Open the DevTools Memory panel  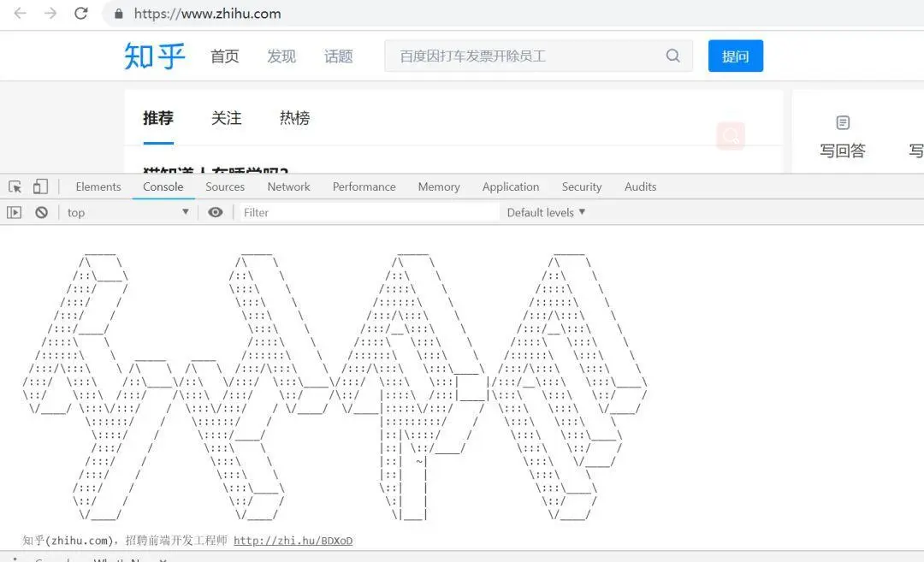click(x=439, y=186)
